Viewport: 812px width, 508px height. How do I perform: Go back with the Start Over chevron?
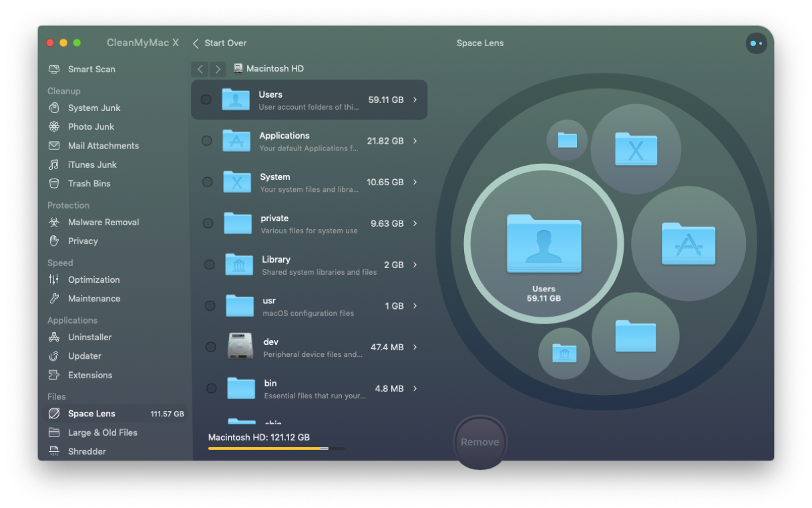click(196, 43)
